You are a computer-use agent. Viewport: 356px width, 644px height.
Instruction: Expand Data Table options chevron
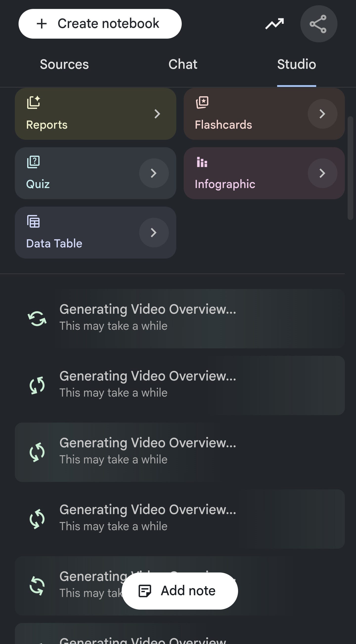pyautogui.click(x=154, y=233)
